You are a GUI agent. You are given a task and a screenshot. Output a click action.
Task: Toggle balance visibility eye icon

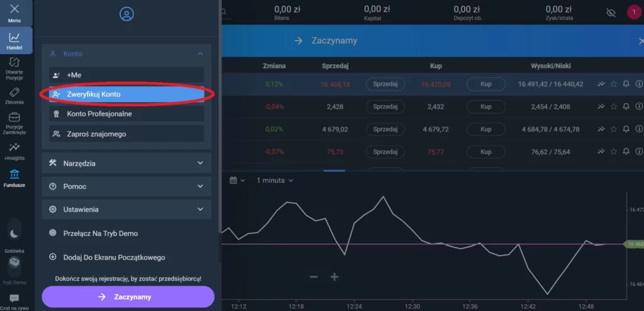point(611,13)
